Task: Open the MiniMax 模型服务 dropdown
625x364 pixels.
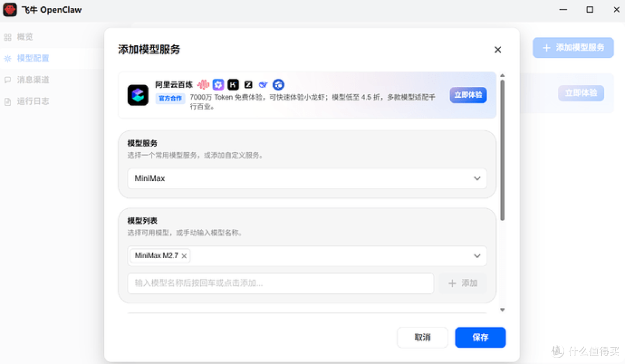Action: [x=307, y=178]
